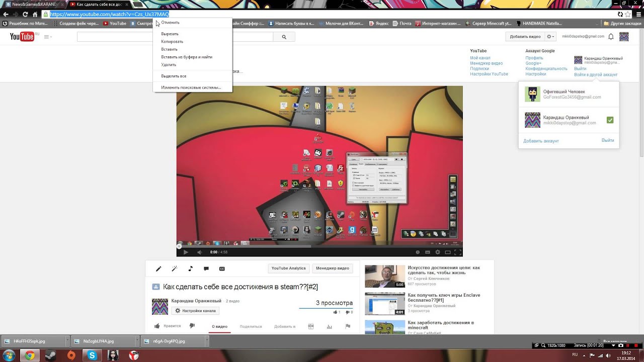
Task: Select Отменить in the context menu
Action: point(171,23)
